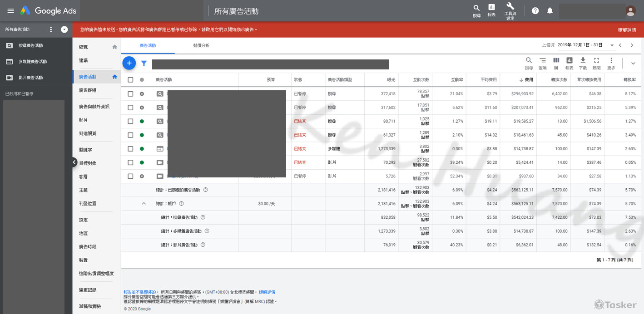Select the filter funnel icon

[x=144, y=63]
